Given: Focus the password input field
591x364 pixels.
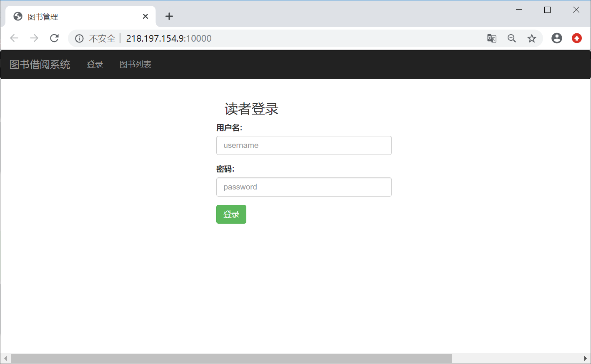Looking at the screenshot, I should [x=304, y=187].
